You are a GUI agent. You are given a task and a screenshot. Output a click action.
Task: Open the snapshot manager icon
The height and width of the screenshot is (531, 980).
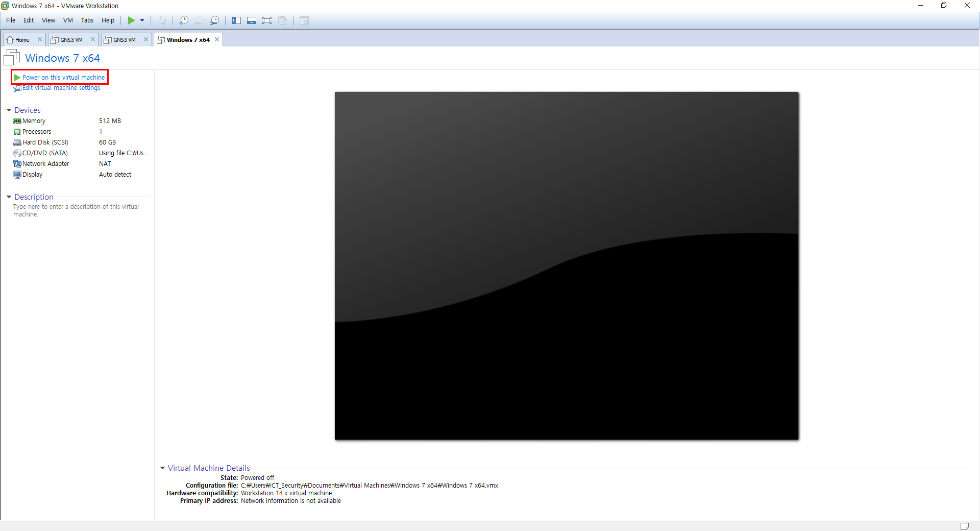coord(214,20)
